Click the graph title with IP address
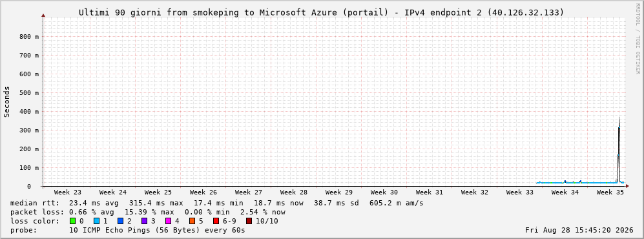 tap(321, 13)
